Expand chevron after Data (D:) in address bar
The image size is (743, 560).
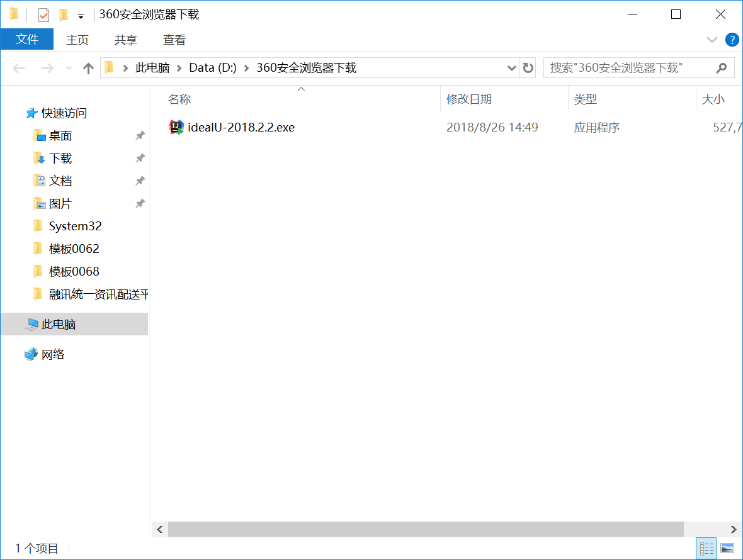coord(246,69)
